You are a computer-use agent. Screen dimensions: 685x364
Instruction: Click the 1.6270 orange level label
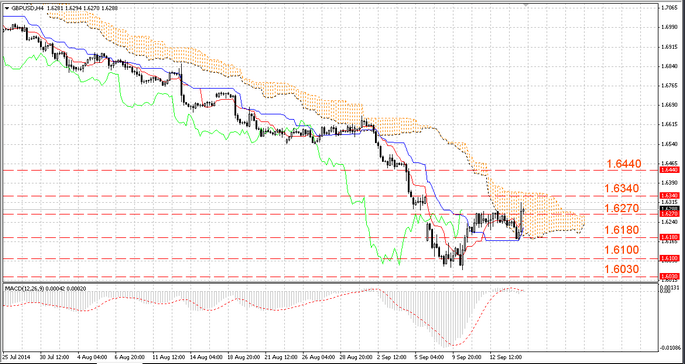[623, 208]
